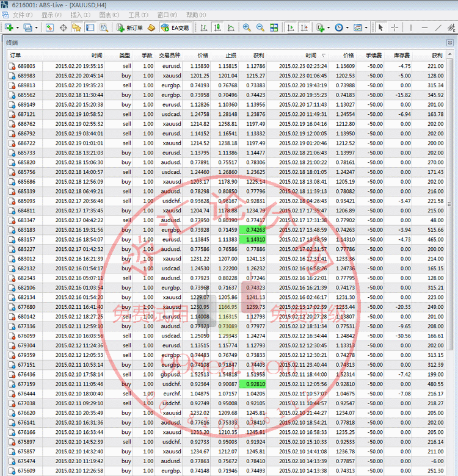The height and width of the screenshot is (476, 458).
Task: Open the Market Watch window icon
Action: 49,27
